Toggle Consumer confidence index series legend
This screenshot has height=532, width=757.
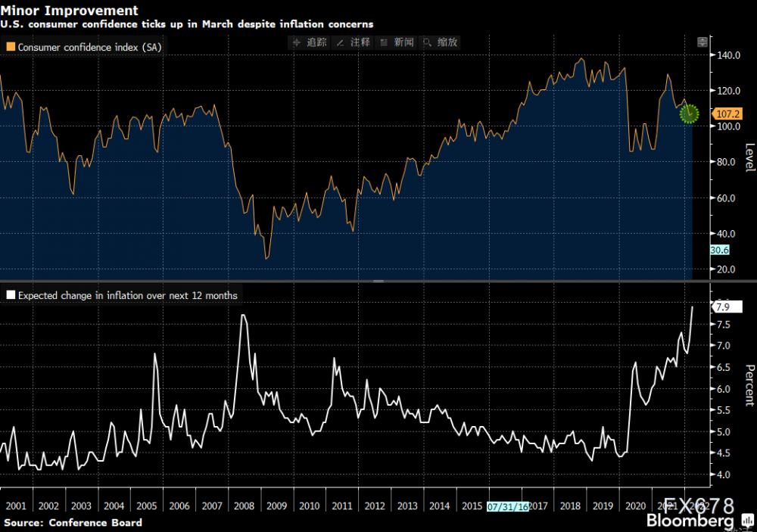(x=84, y=48)
